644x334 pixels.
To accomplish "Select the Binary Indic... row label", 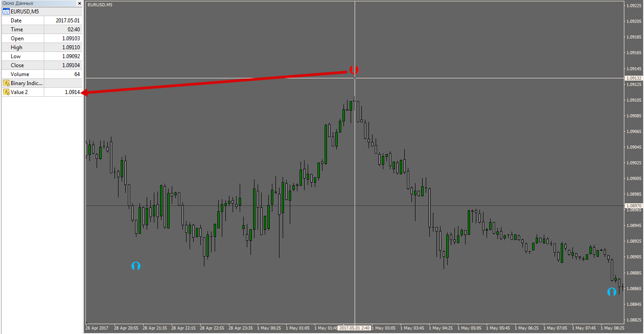I will coord(27,83).
